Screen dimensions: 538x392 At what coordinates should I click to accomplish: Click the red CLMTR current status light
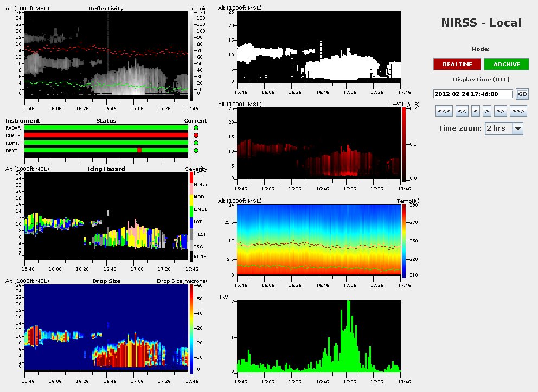pyautogui.click(x=196, y=135)
